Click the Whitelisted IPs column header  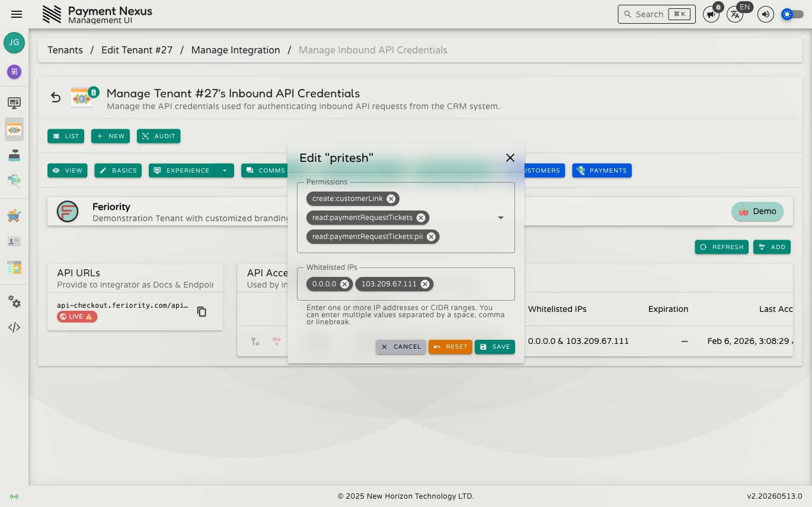coord(557,309)
